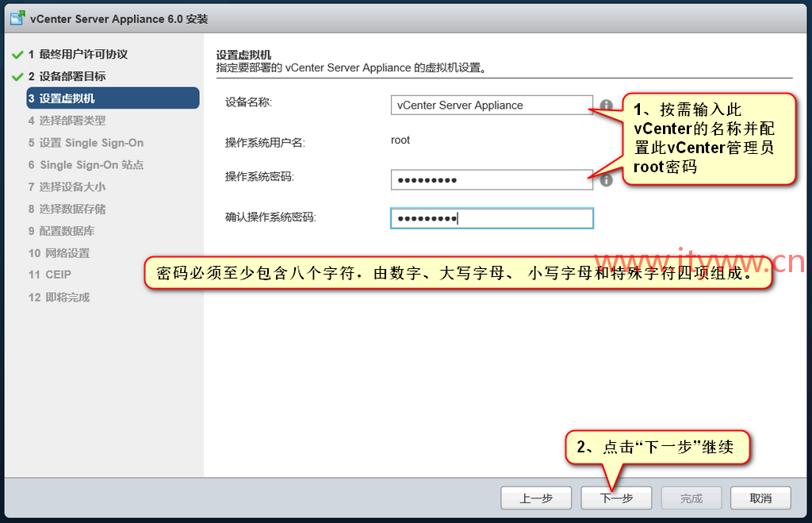812x523 pixels.
Task: Click the 确认操作系统密码 label
Action: pos(271,217)
